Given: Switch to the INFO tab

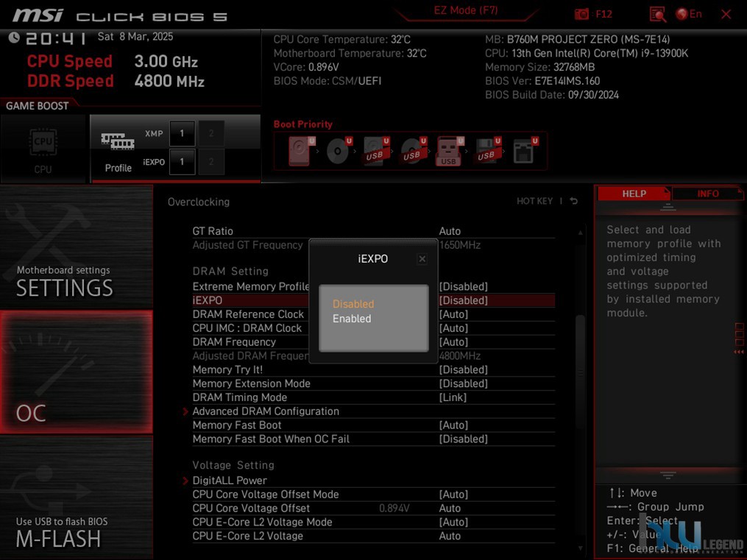Looking at the screenshot, I should (x=707, y=194).
